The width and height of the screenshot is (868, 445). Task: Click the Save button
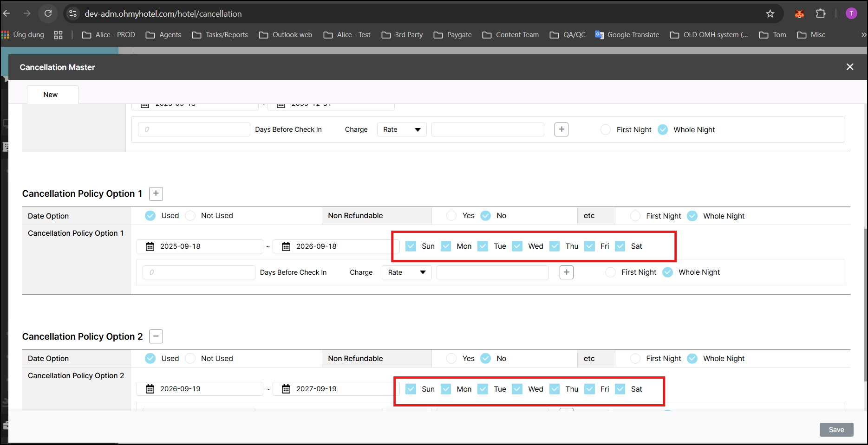click(x=836, y=430)
